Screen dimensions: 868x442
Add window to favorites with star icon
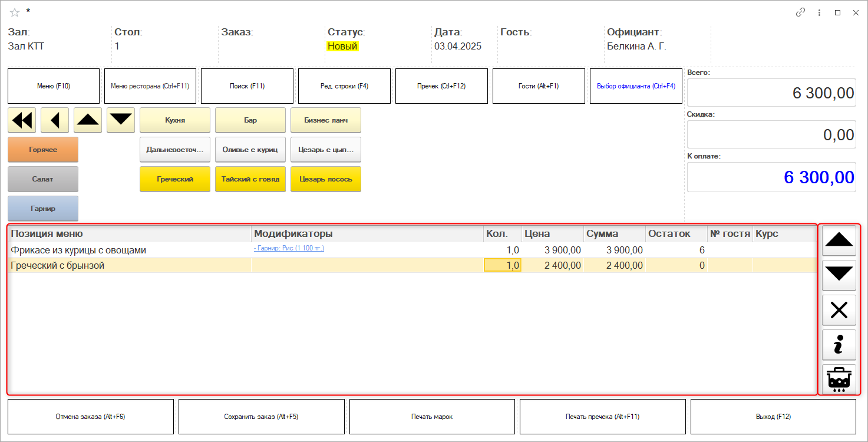tap(15, 12)
